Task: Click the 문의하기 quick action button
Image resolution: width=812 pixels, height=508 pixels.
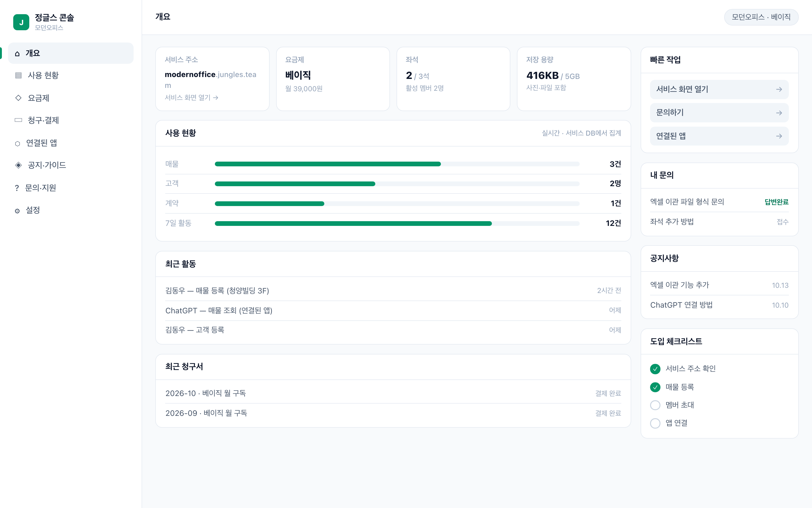Action: (x=719, y=112)
